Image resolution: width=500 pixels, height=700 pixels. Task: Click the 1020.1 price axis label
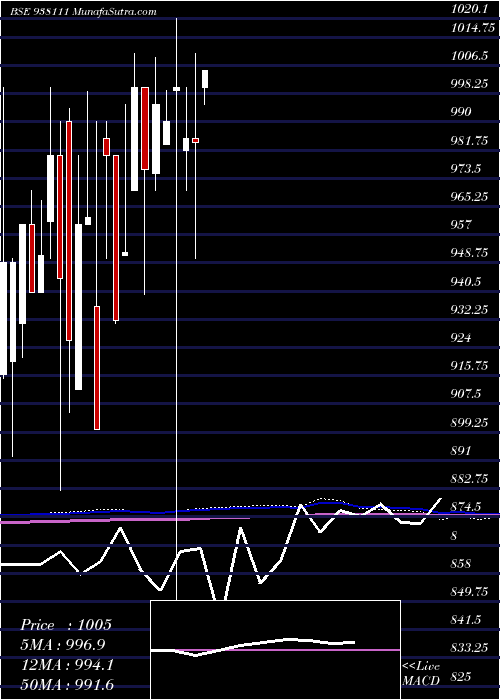click(x=470, y=7)
